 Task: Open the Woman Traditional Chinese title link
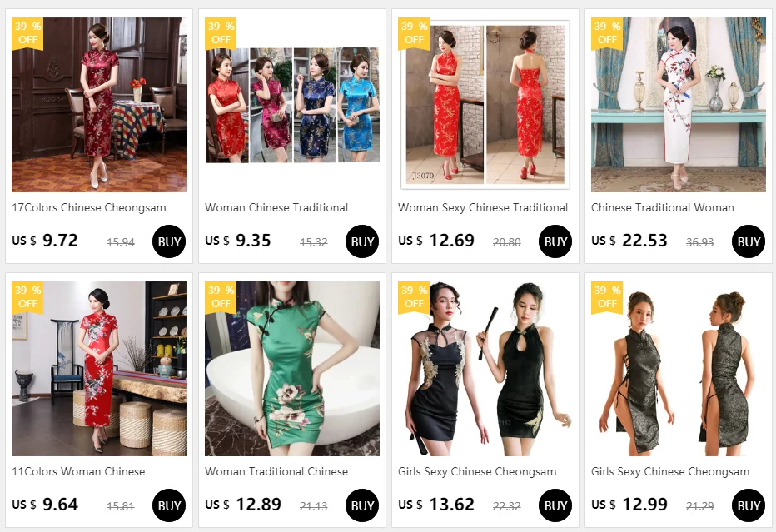click(276, 471)
